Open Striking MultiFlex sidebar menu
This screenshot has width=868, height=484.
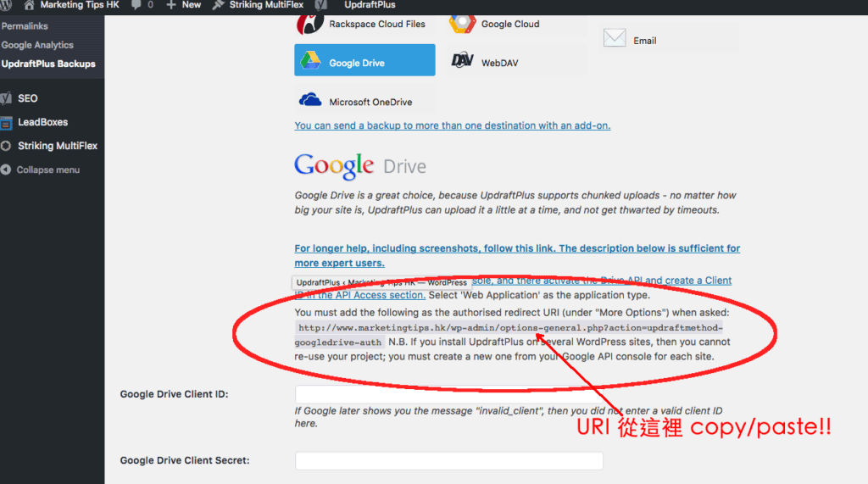pos(58,146)
